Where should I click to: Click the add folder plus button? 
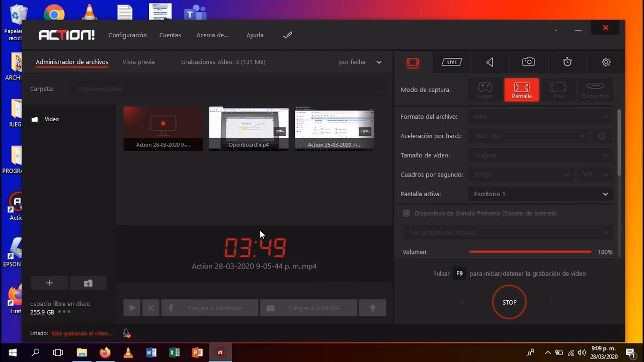[49, 283]
